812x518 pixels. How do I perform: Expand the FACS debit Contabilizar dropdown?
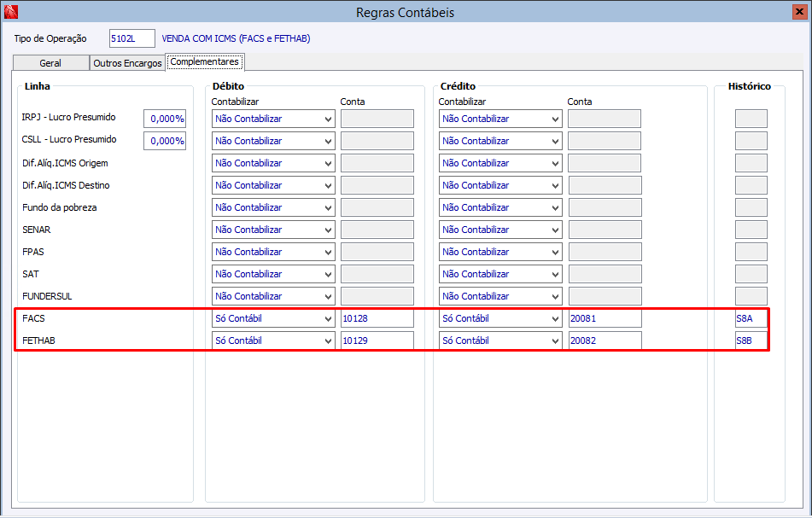273,318
